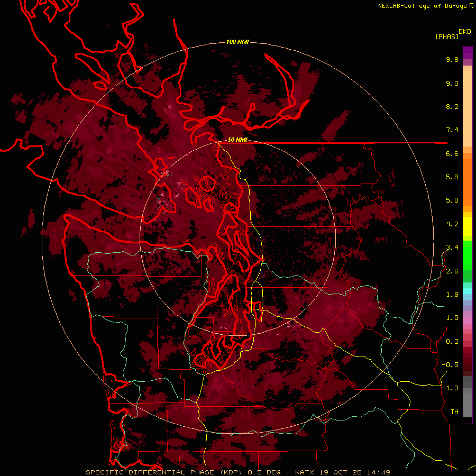Click the [PHAS] label above the color scale
The image size is (476, 476).
click(x=447, y=36)
